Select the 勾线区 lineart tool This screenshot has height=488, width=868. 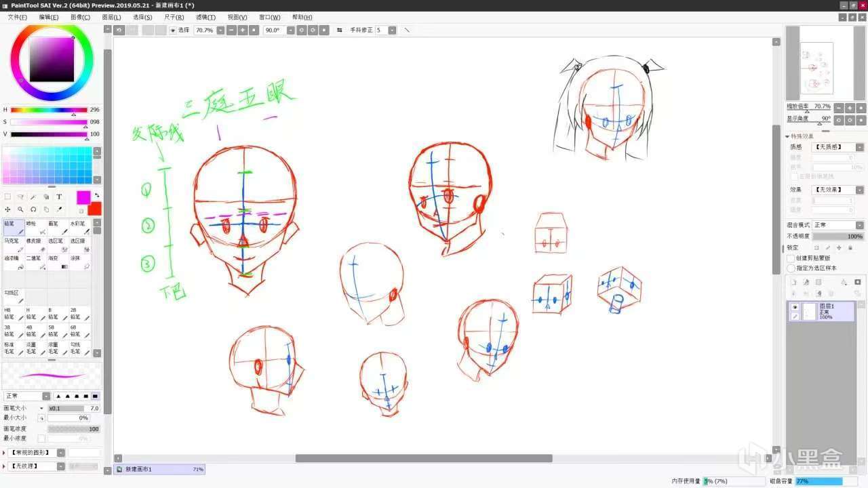14,297
